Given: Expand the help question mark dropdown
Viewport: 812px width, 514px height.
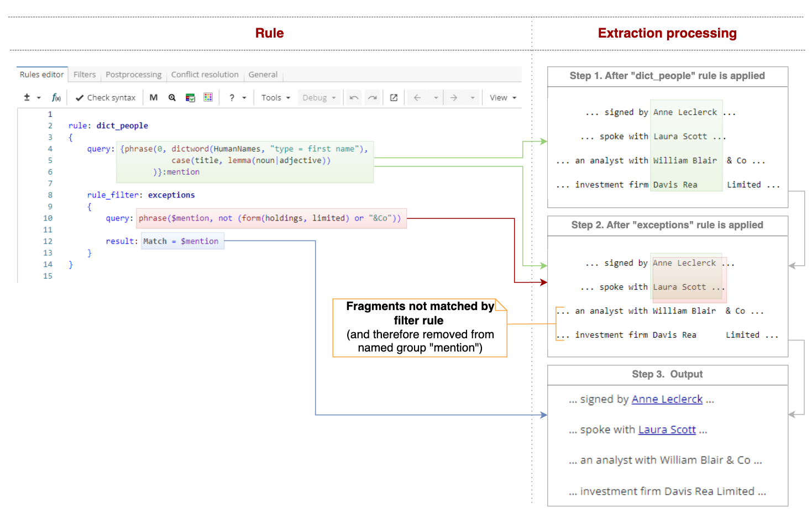Looking at the screenshot, I should (x=236, y=97).
